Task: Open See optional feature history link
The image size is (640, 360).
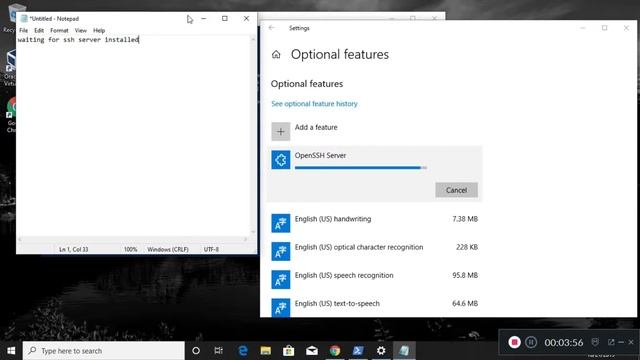Action: 314,104
